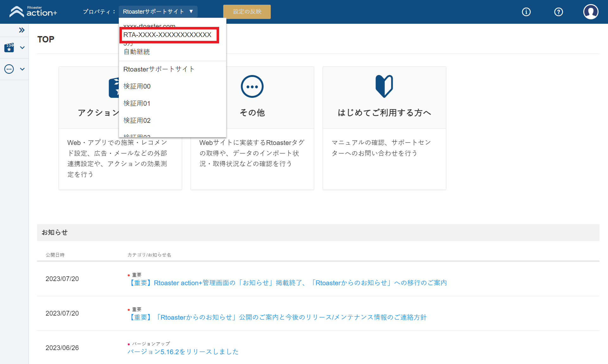
Task: Click the マニュアルの確認 description text
Action: (x=381, y=148)
